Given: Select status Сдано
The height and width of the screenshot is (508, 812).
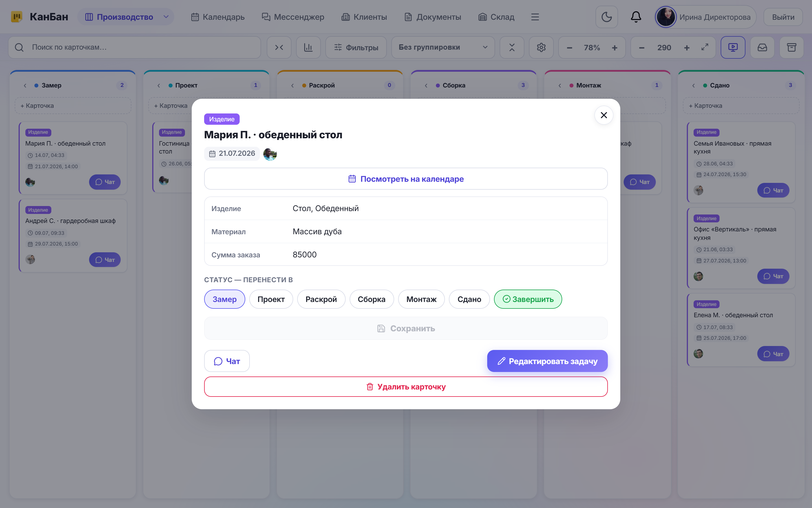Looking at the screenshot, I should tap(469, 299).
